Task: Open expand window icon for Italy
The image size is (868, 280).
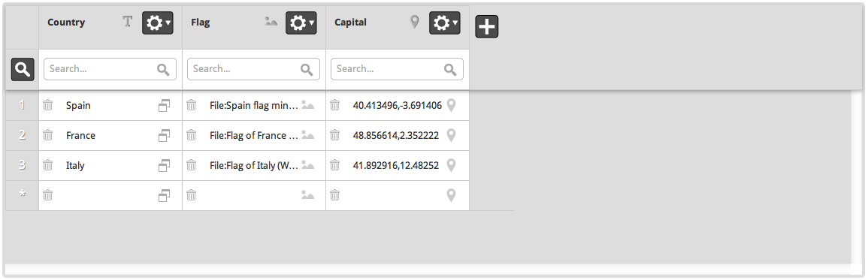Action: click(x=164, y=165)
